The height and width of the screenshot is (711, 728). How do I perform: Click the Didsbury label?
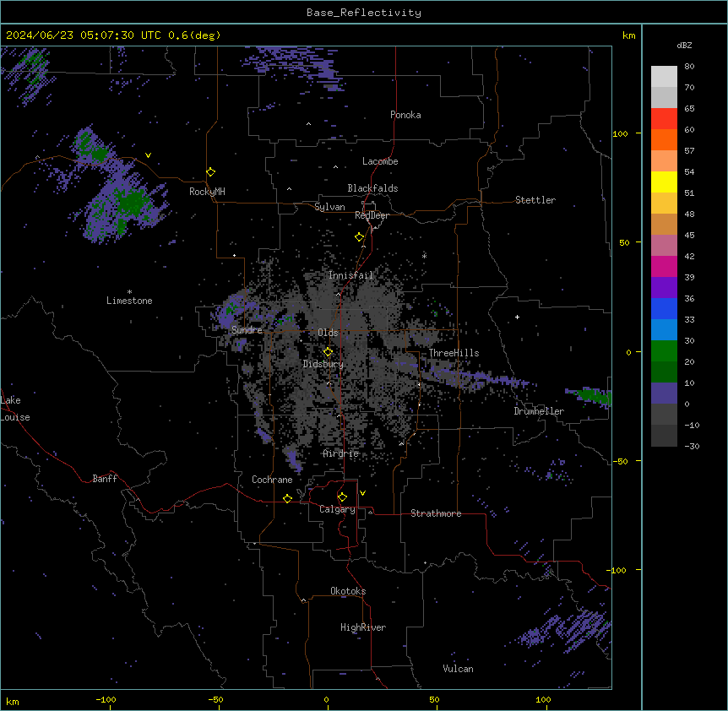coord(323,364)
